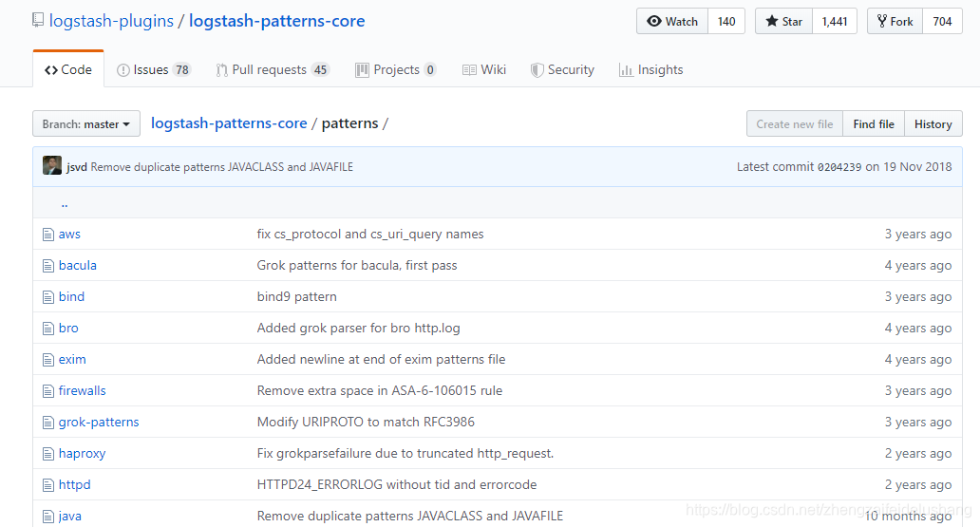Open the exim file
Viewport: 980px width, 527px height.
72,360
